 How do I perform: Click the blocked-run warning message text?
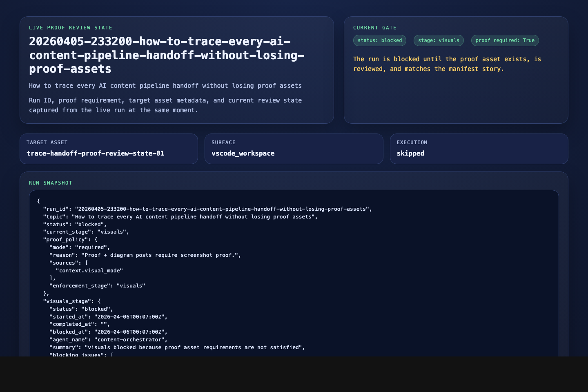[447, 64]
